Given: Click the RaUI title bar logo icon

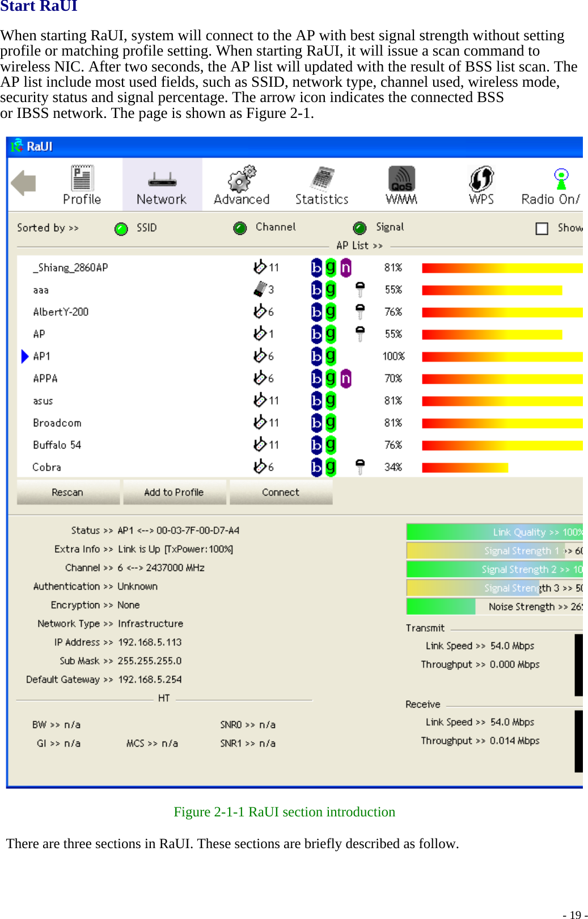Looking at the screenshot, I should pos(16,146).
